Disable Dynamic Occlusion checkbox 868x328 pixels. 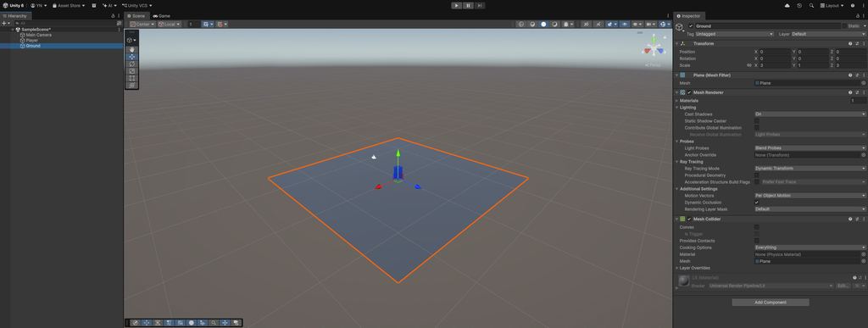(757, 203)
